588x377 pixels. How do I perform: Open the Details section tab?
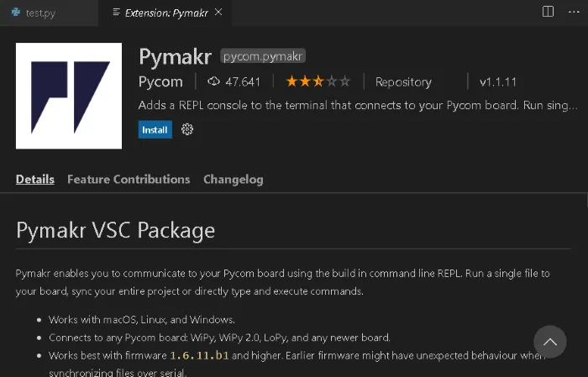(x=35, y=179)
